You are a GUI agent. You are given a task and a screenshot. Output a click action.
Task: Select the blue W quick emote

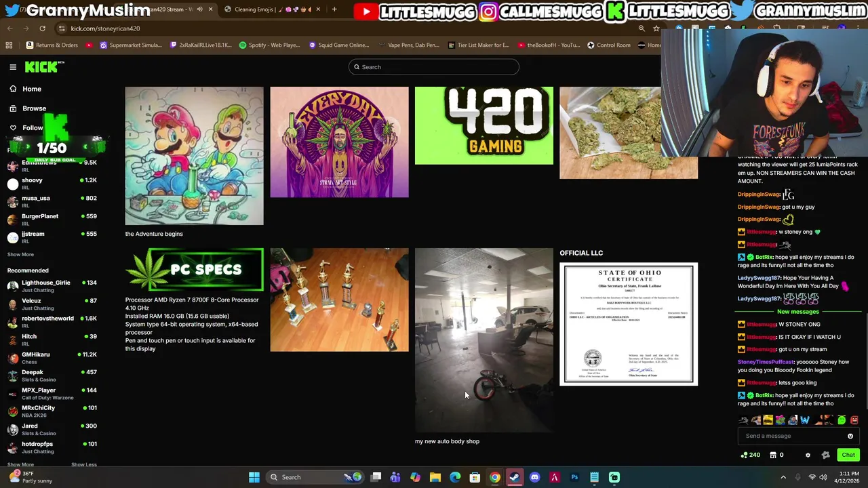pos(805,420)
